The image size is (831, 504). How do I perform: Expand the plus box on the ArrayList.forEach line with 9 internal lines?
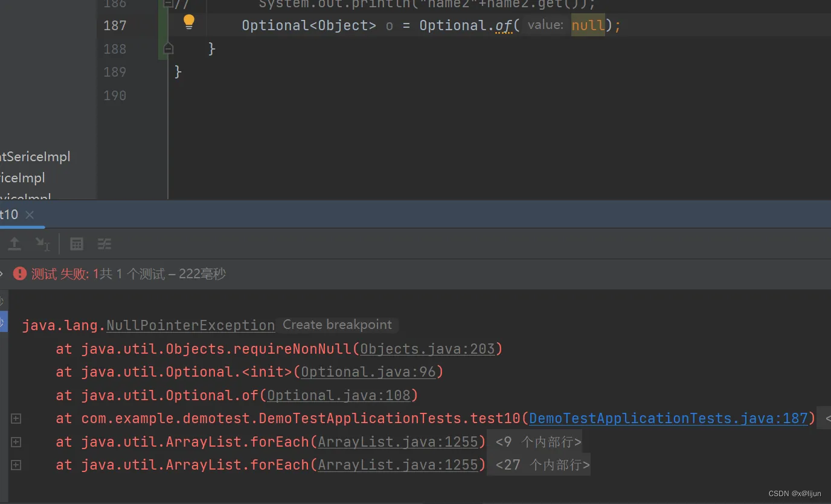(16, 442)
